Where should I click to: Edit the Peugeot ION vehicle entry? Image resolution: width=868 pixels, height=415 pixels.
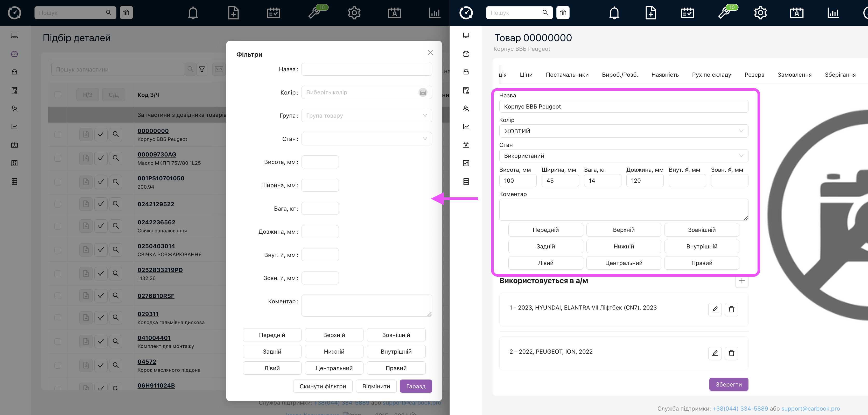[x=715, y=353]
